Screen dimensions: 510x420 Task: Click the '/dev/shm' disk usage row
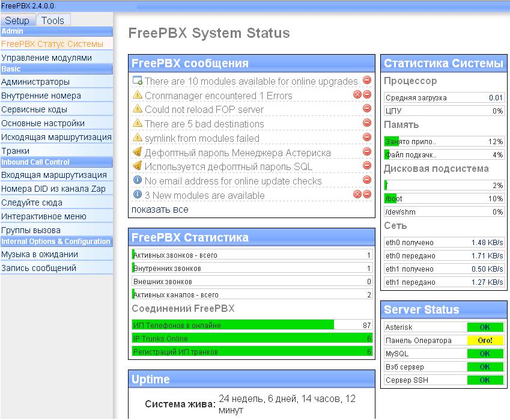(445, 212)
